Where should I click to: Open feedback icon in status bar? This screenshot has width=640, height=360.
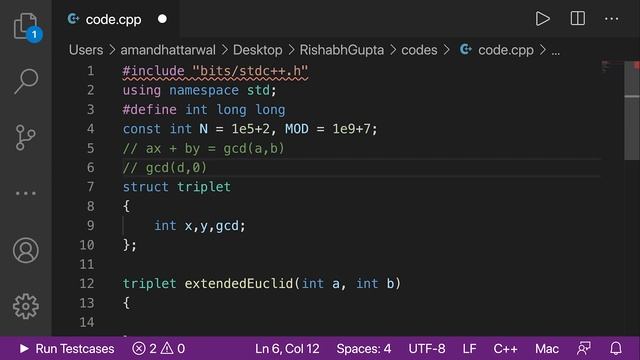point(584,348)
